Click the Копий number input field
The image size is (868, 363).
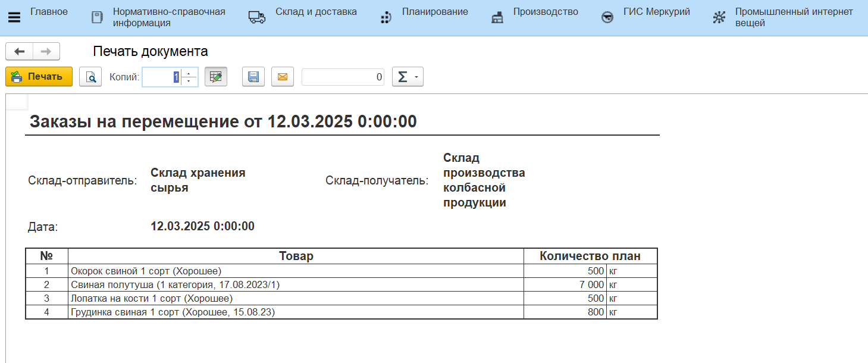[161, 77]
